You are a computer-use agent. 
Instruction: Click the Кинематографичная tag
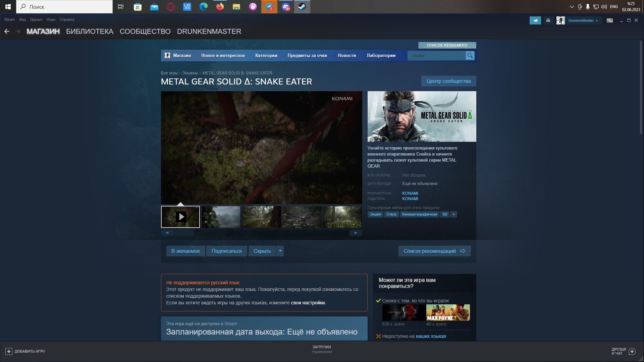[x=419, y=214]
